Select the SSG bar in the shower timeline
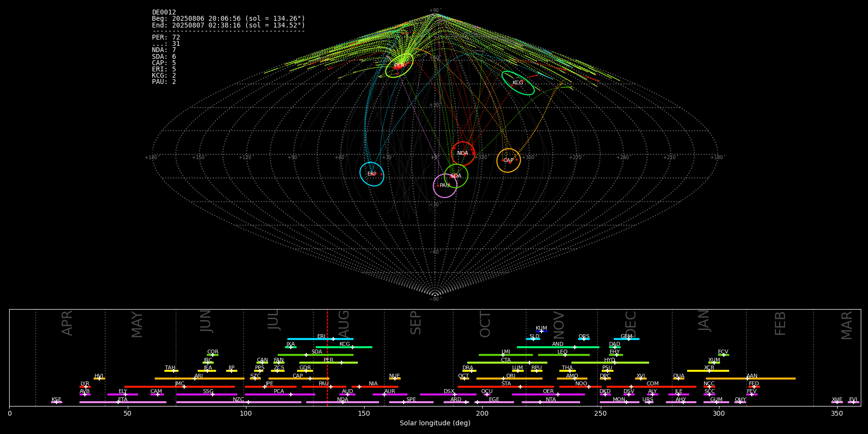The width and height of the screenshot is (868, 434). (207, 394)
